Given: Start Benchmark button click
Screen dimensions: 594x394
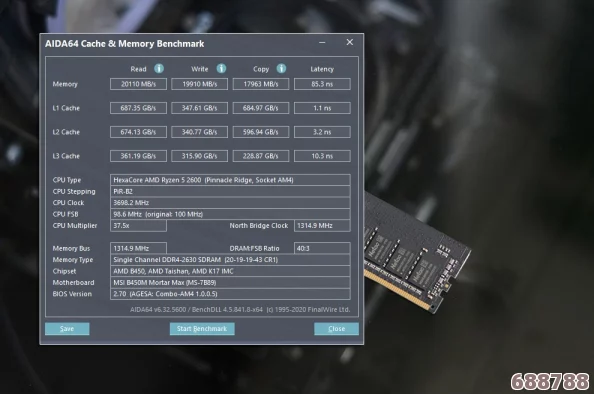Looking at the screenshot, I should click(x=202, y=329).
